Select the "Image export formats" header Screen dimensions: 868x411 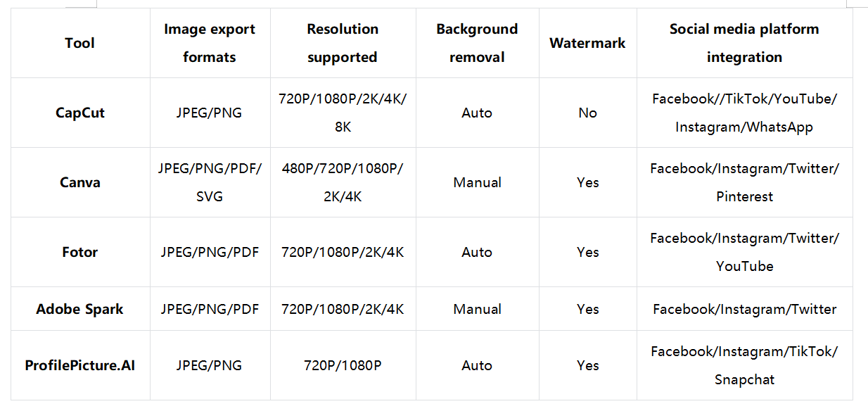tap(210, 43)
